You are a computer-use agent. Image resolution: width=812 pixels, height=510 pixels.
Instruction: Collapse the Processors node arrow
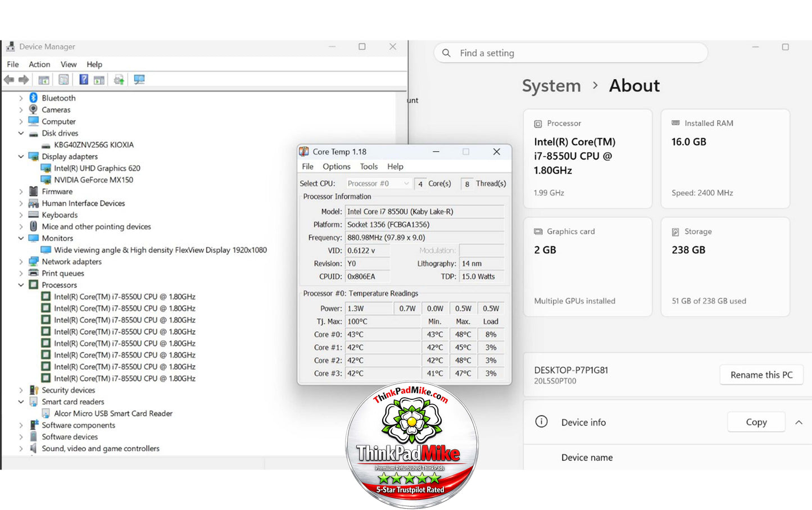[21, 285]
